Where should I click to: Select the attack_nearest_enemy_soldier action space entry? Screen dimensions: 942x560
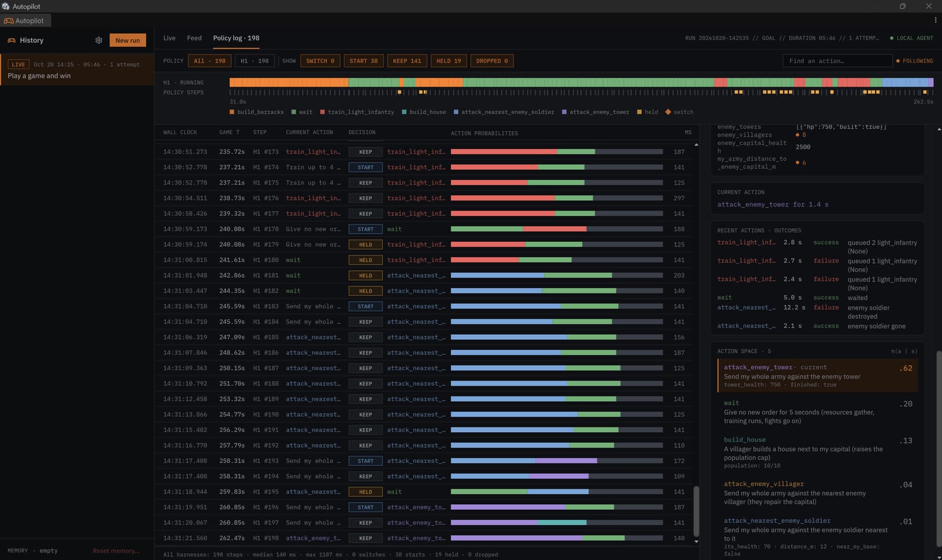(x=818, y=536)
